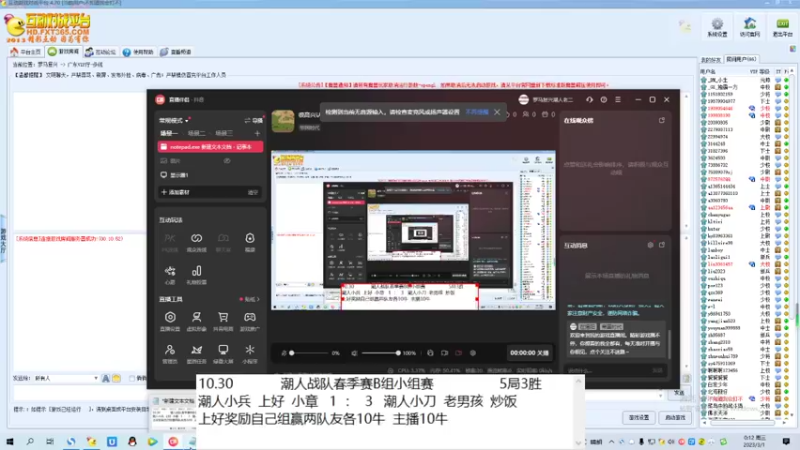Click the lucky bag icon in interactive play
800x450 pixels.
point(249,238)
